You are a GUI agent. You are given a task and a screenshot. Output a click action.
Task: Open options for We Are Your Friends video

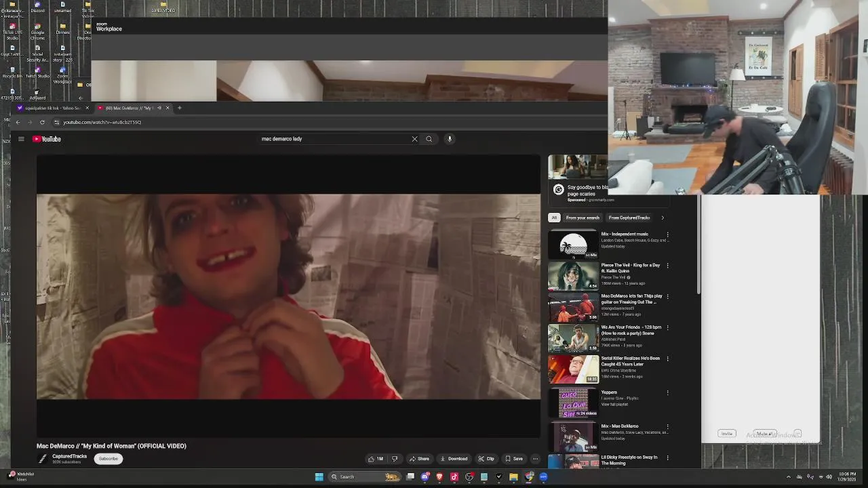(x=667, y=327)
